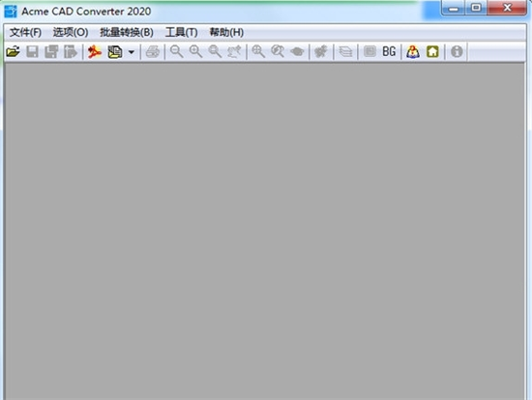This screenshot has height=400, width=532.
Task: Open the 帮助(H) menu
Action: [x=226, y=33]
